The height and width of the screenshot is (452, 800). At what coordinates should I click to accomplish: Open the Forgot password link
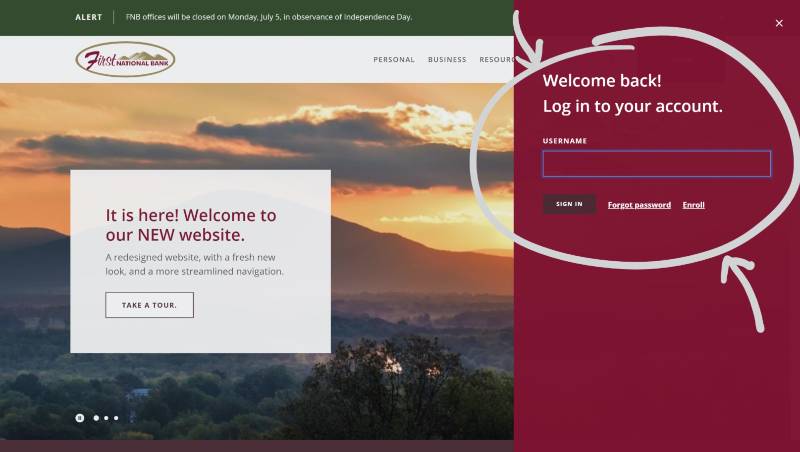[x=639, y=205]
